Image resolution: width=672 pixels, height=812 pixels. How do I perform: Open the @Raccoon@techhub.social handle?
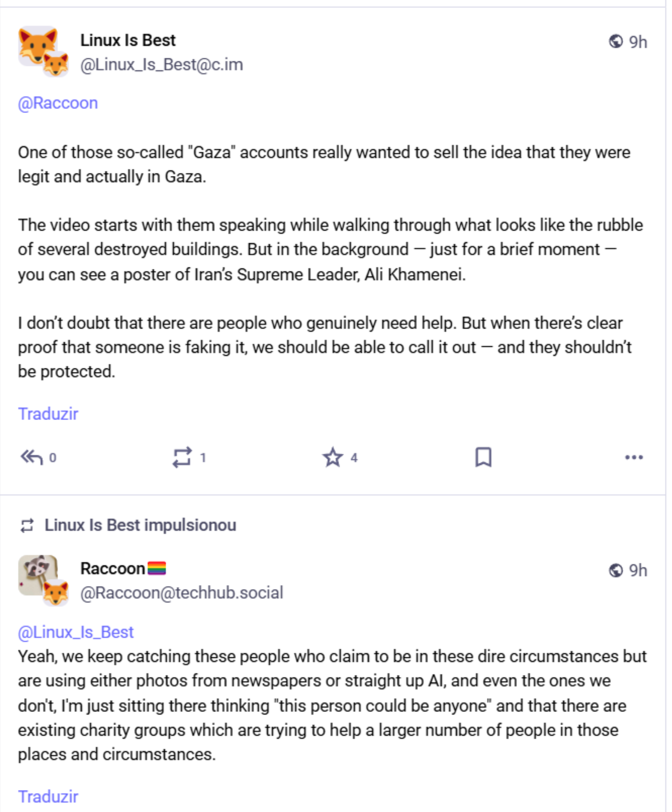182,593
